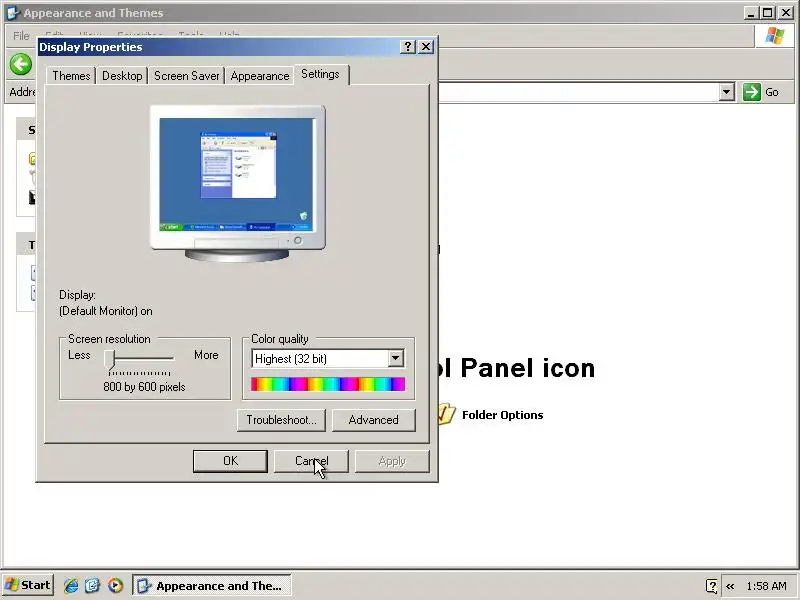Switch to the Themes tab

pos(71,76)
